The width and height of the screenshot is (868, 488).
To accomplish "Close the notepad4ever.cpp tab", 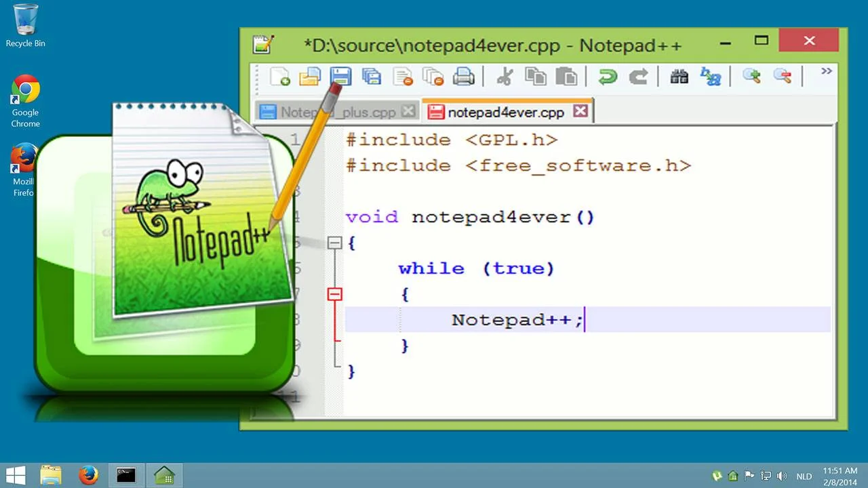I will pos(580,110).
